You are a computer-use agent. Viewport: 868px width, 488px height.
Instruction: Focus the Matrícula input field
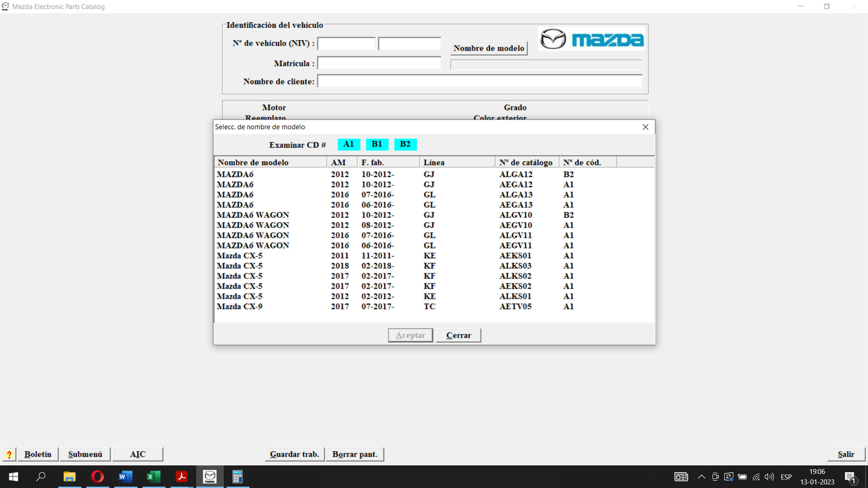coord(379,63)
